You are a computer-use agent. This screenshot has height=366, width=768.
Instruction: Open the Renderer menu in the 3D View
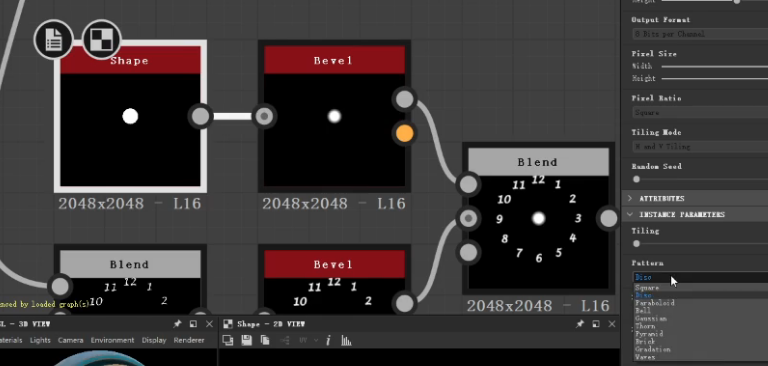189,340
